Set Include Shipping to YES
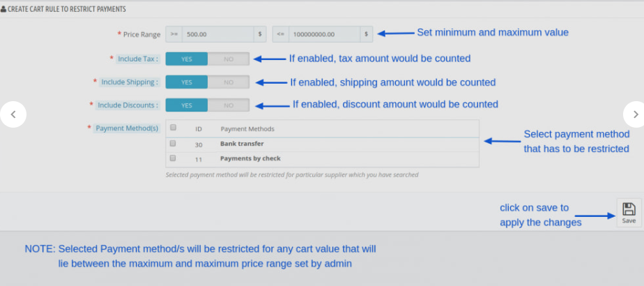This screenshot has height=286, width=644. (186, 82)
